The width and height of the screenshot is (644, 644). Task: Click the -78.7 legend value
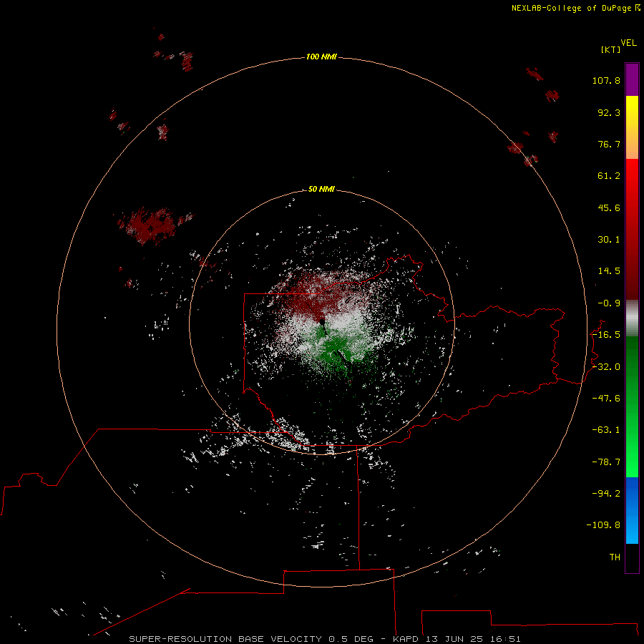(606, 462)
